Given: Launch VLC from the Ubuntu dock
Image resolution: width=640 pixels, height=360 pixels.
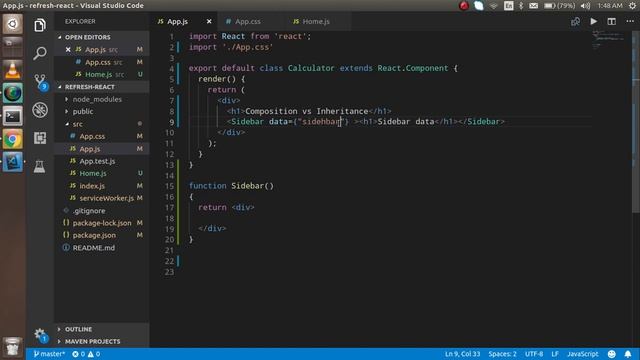Looking at the screenshot, I should point(13,70).
